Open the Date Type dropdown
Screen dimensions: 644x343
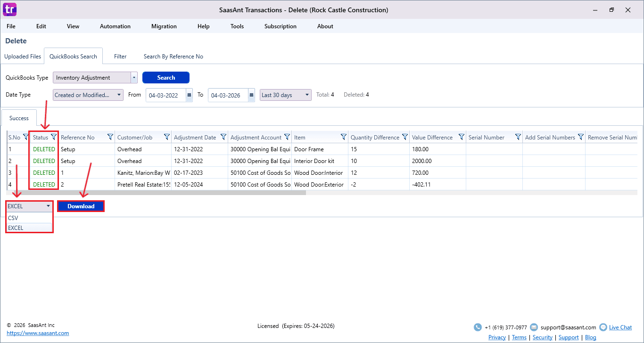coord(88,95)
